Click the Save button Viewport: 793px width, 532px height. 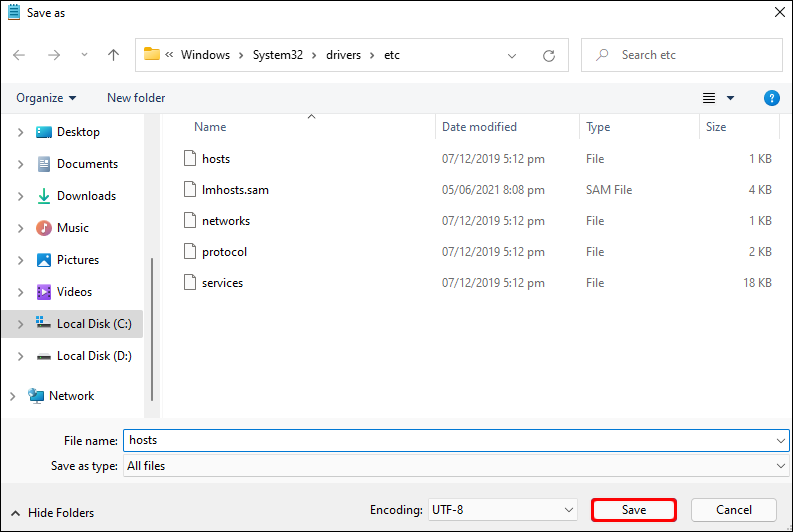(x=634, y=510)
